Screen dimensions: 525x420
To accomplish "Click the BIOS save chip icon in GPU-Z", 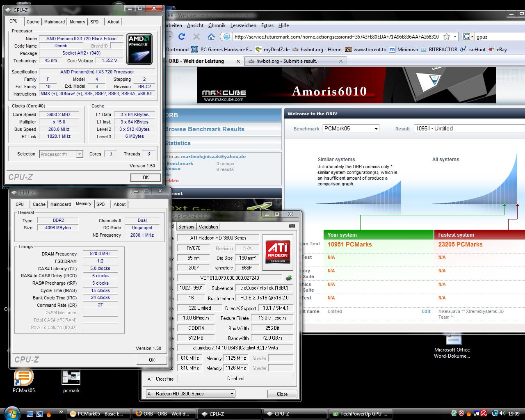I will pyautogui.click(x=289, y=278).
